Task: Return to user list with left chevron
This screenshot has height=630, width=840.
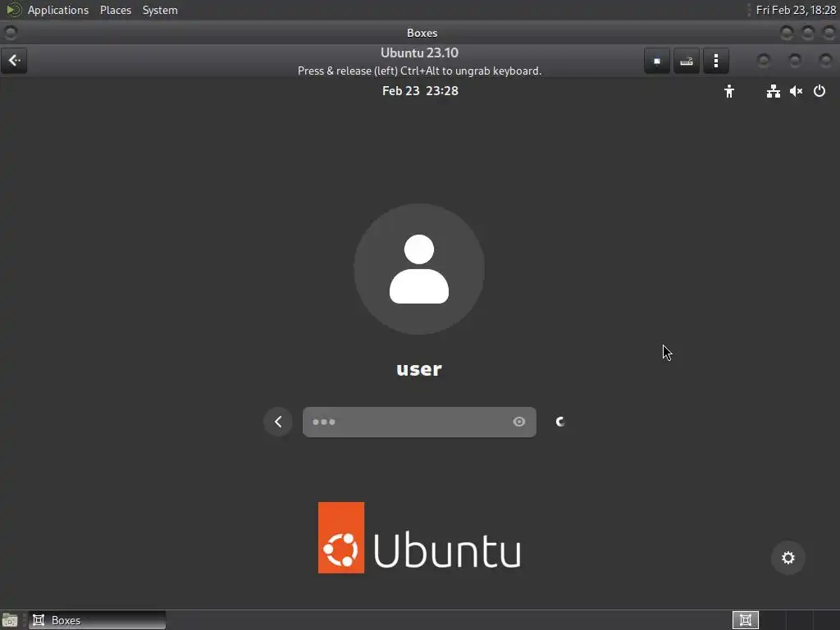Action: point(278,422)
